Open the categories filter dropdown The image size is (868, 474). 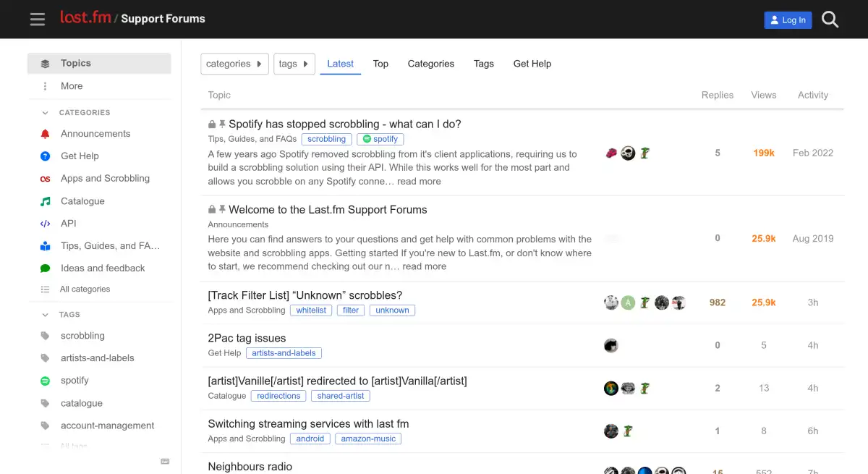[234, 64]
